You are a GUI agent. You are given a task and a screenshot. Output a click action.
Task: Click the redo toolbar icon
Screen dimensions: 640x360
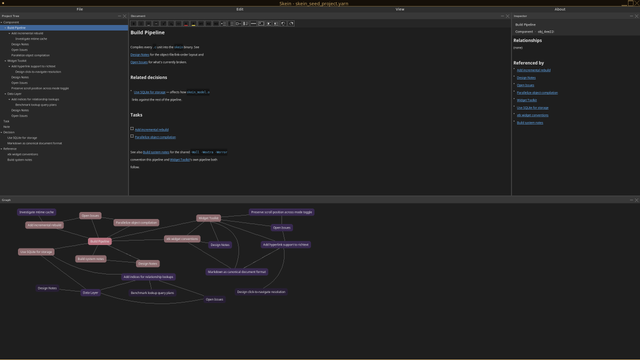click(291, 24)
